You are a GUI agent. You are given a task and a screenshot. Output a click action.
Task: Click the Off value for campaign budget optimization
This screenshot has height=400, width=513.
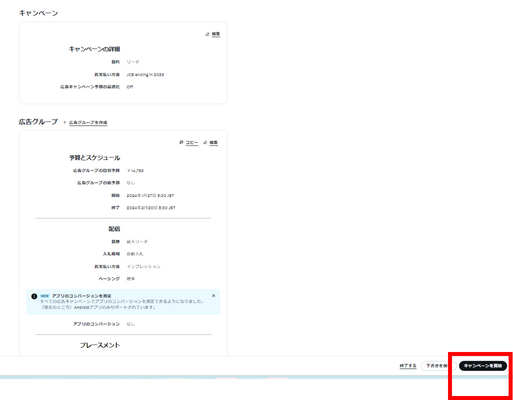tap(130, 87)
